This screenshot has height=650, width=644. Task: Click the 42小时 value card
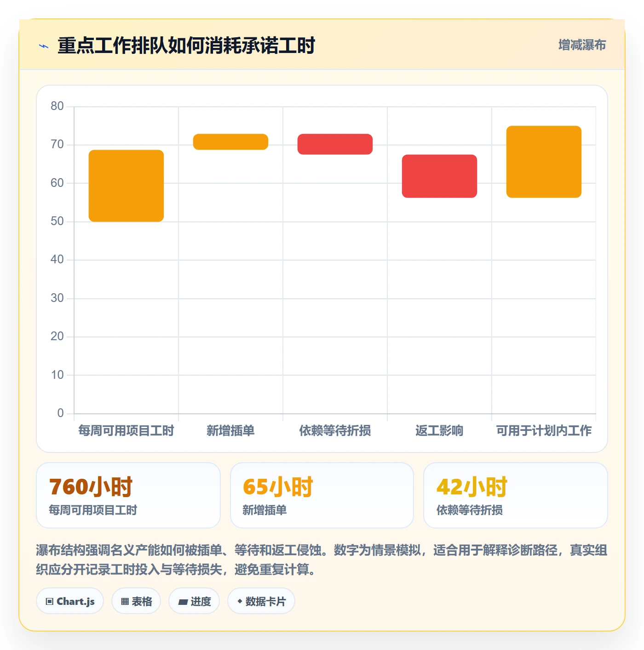coord(516,495)
